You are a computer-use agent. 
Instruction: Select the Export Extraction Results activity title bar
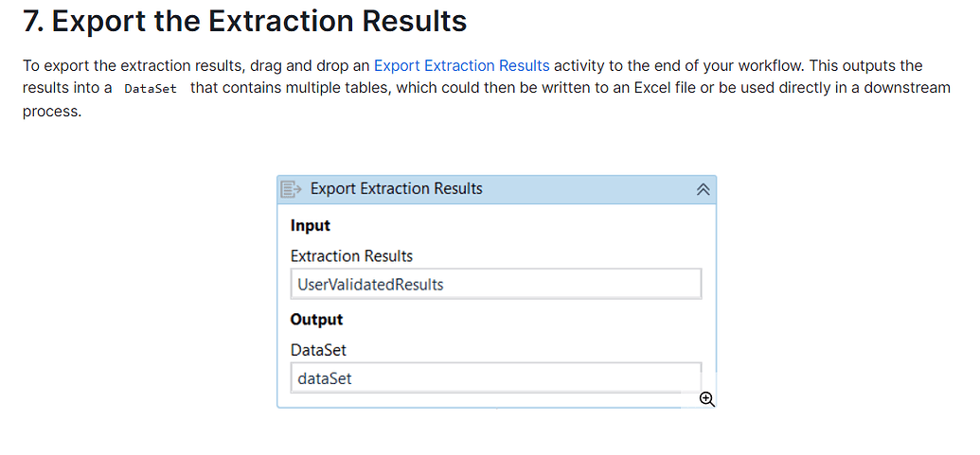tap(497, 189)
